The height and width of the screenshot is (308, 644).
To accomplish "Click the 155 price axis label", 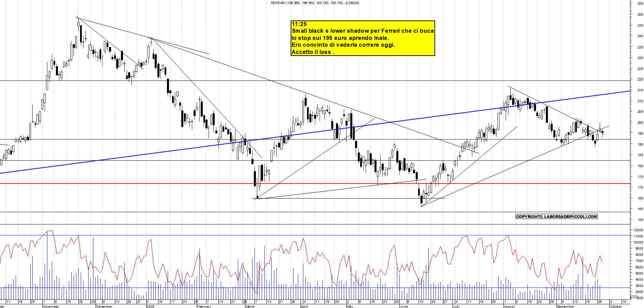I will tap(640, 220).
